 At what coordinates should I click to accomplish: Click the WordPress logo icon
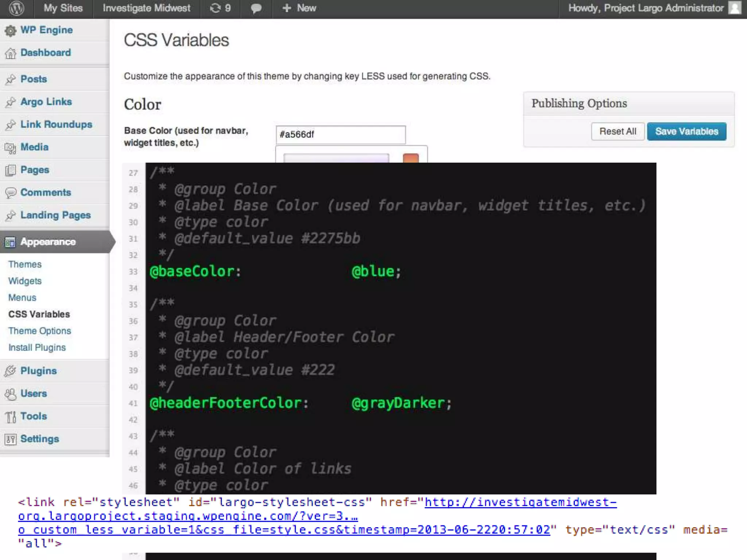point(16,8)
